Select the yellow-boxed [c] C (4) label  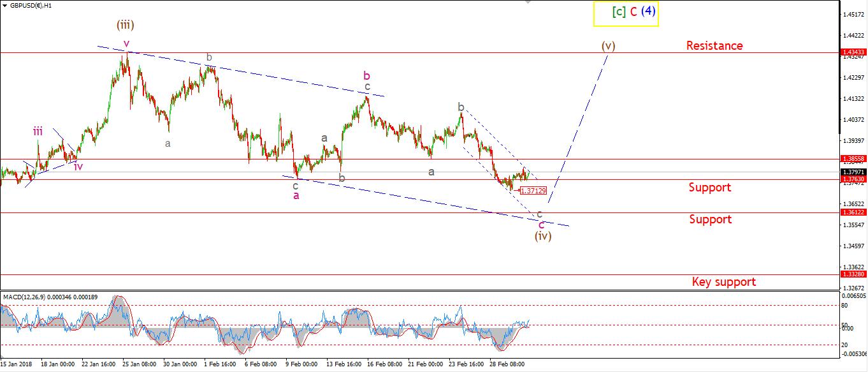point(625,13)
